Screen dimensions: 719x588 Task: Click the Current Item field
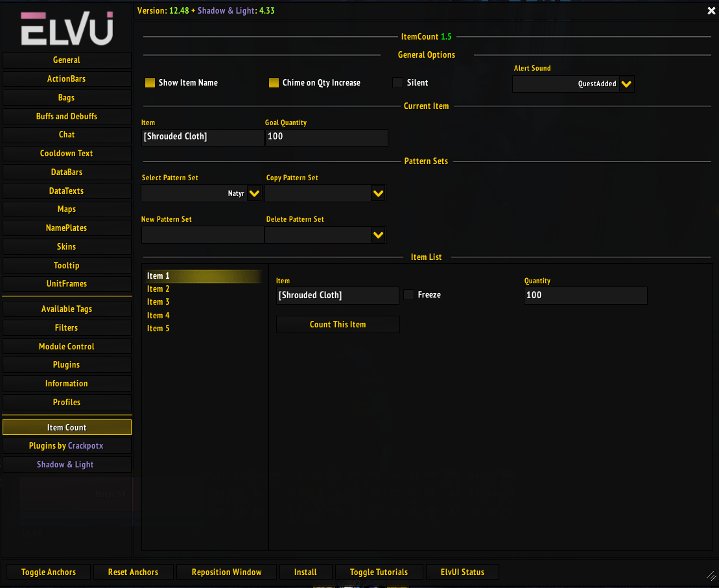point(202,137)
